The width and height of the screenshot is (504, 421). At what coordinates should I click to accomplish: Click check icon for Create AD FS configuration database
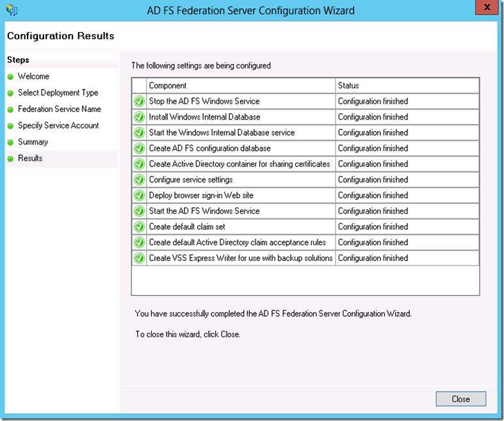[x=139, y=148]
